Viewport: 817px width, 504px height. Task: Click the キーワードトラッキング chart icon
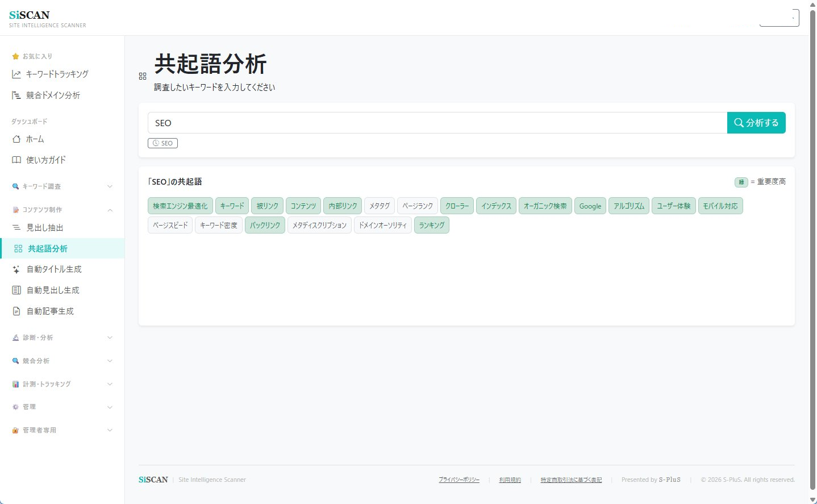tap(16, 74)
